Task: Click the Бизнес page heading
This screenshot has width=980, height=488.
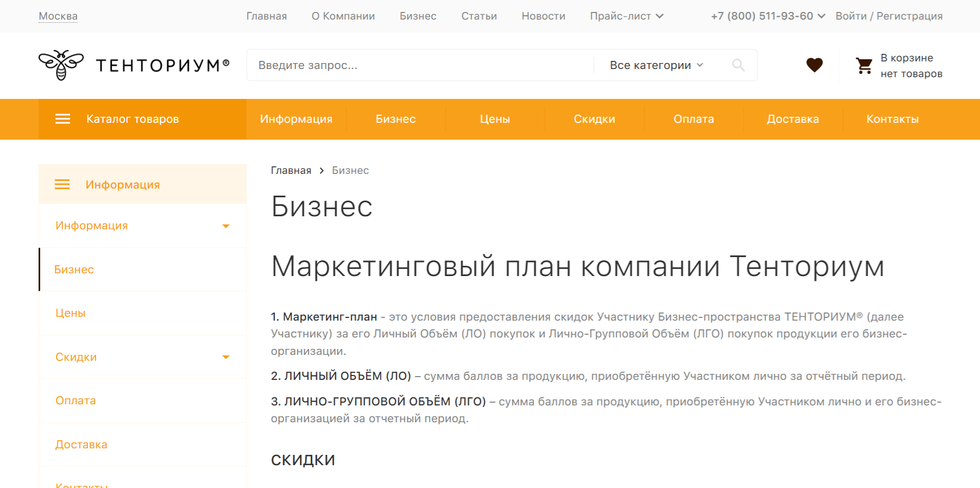Action: tap(322, 207)
